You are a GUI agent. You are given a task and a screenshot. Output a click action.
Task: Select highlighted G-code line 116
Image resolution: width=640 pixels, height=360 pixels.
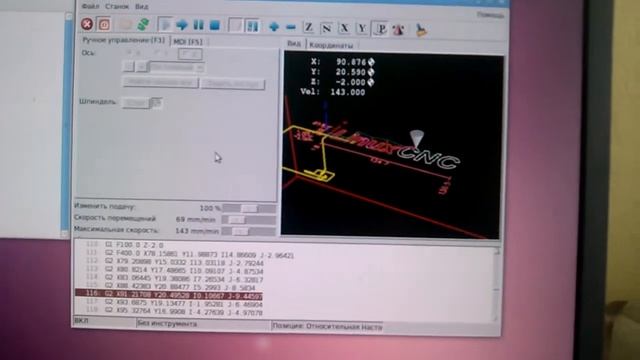(x=169, y=294)
